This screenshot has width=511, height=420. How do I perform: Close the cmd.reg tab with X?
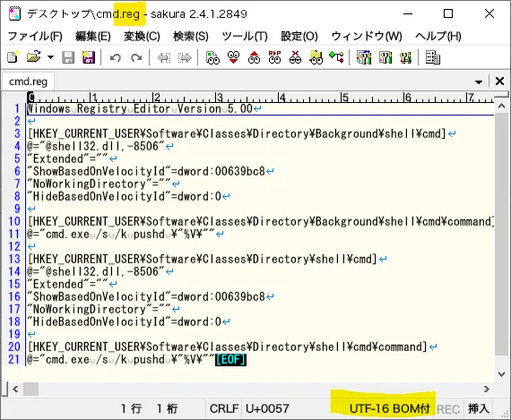click(x=499, y=81)
